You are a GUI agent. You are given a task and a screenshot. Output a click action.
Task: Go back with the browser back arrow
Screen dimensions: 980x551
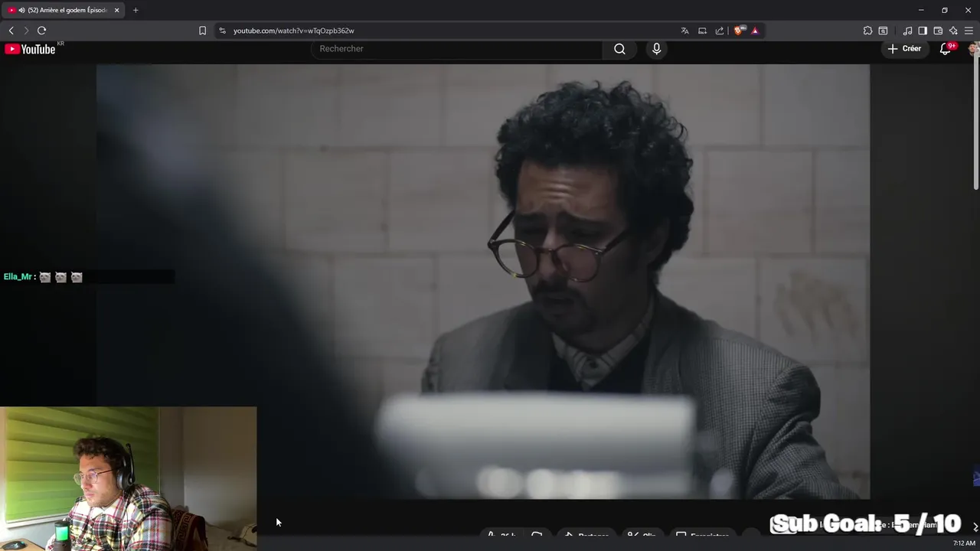(11, 31)
